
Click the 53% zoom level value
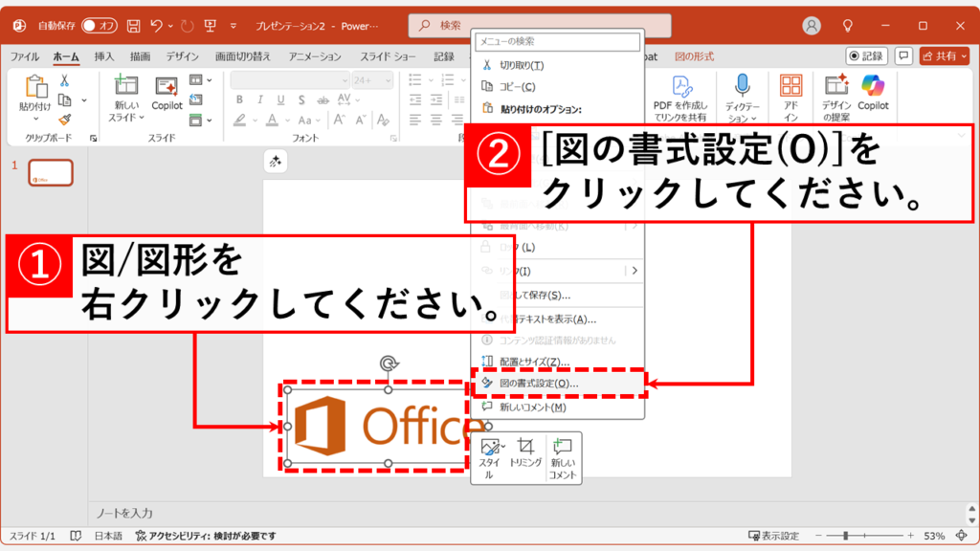[934, 536]
